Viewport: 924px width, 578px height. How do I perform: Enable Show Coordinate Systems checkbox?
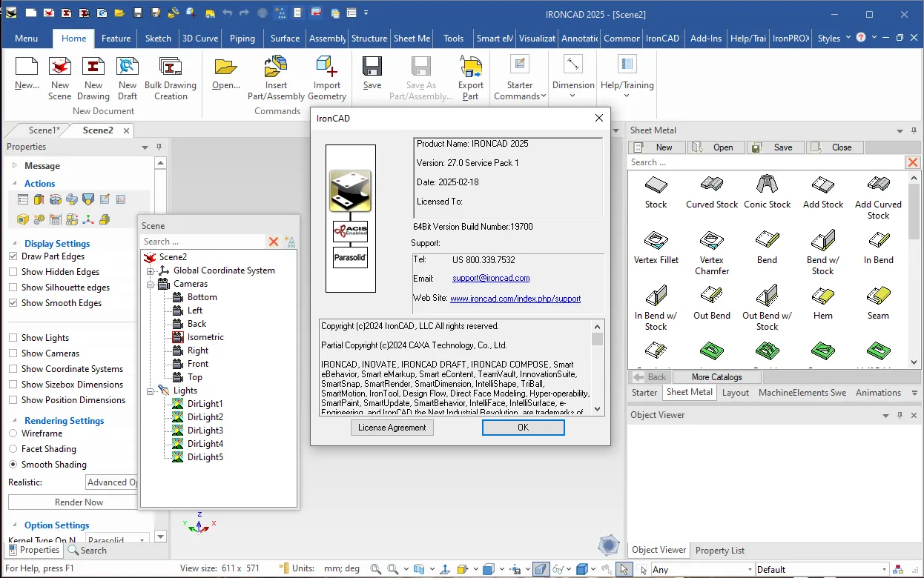coord(13,369)
